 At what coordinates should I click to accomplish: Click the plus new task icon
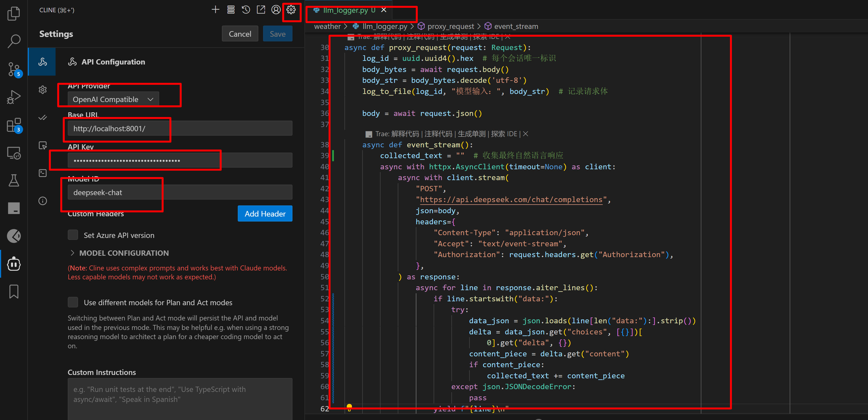click(x=215, y=10)
